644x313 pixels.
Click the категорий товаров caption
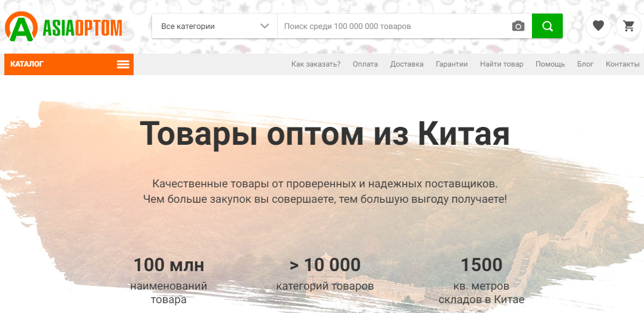(325, 286)
